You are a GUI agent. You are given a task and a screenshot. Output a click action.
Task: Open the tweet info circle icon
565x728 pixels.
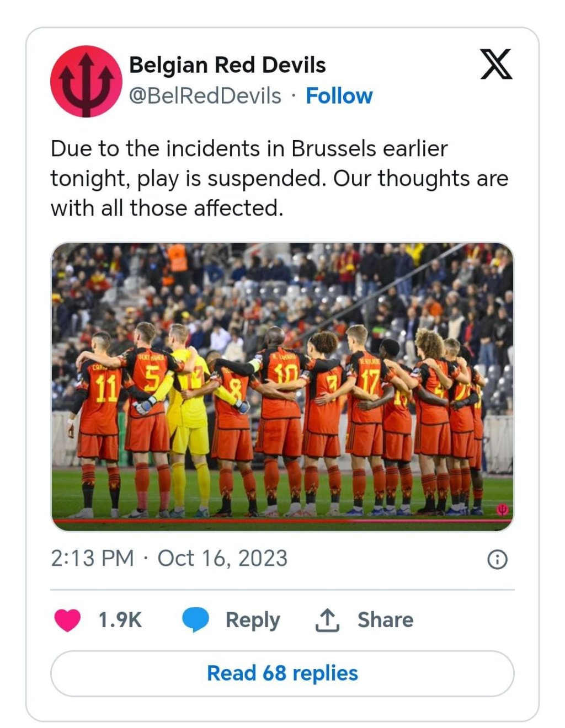click(x=497, y=560)
